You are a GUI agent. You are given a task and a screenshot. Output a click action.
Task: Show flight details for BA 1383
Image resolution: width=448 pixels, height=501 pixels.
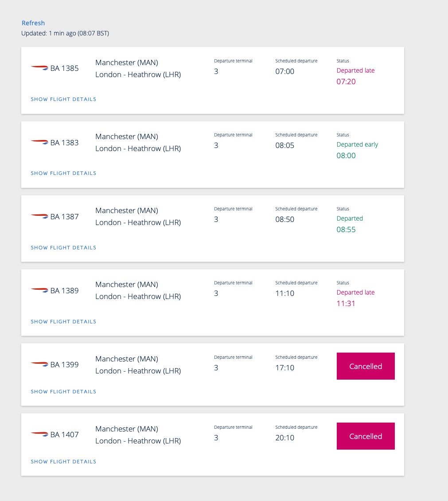coord(64,173)
